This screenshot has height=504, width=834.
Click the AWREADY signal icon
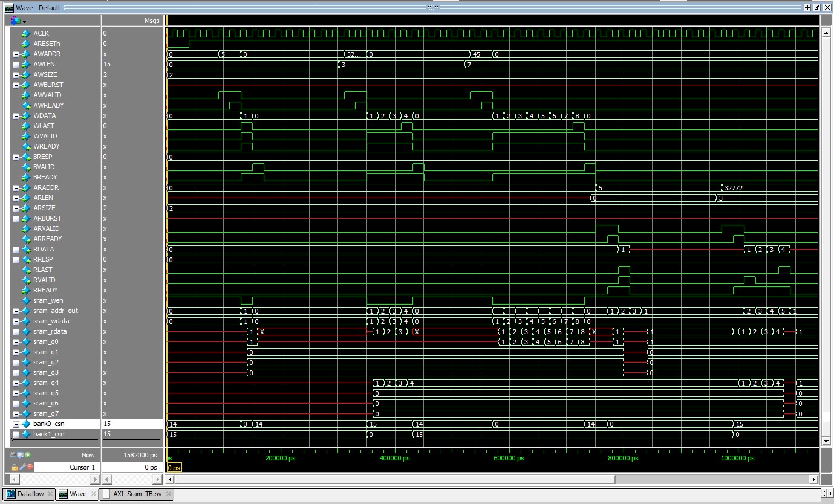[25, 105]
